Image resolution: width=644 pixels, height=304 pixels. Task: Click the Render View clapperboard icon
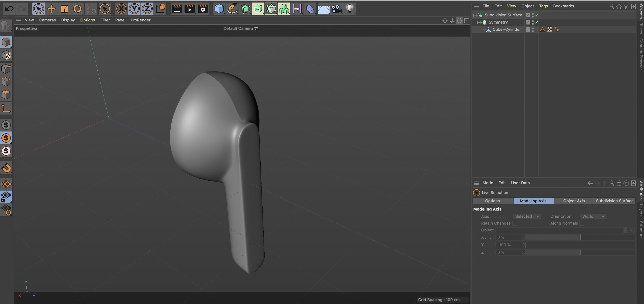(x=177, y=9)
